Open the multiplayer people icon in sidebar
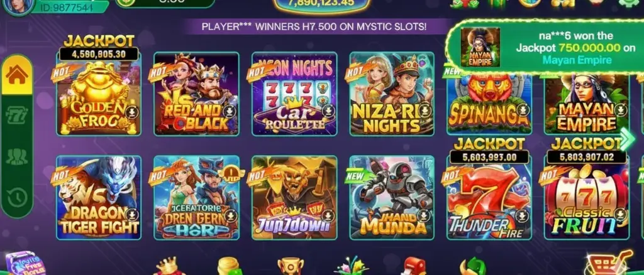The image size is (644, 275). pos(17,157)
